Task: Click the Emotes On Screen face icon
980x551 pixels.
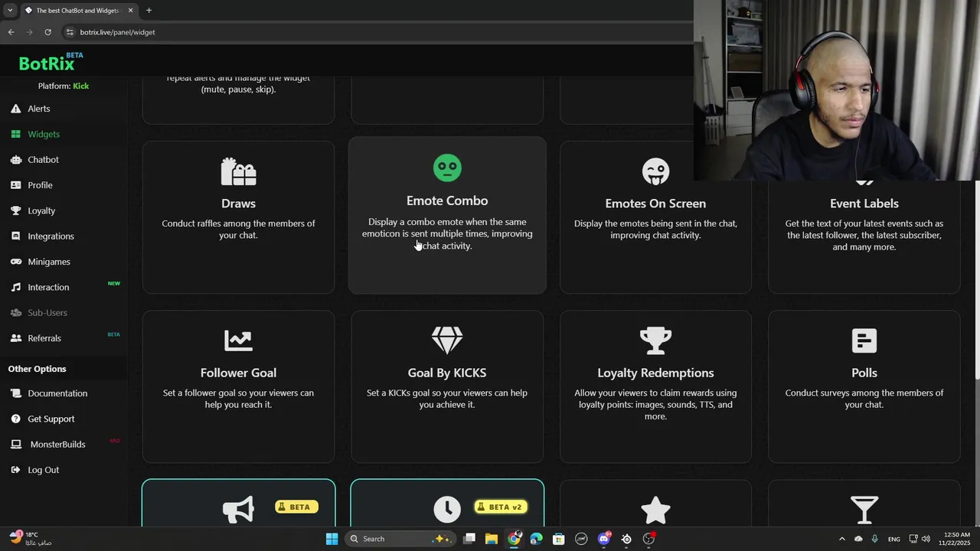Action: pyautogui.click(x=655, y=172)
